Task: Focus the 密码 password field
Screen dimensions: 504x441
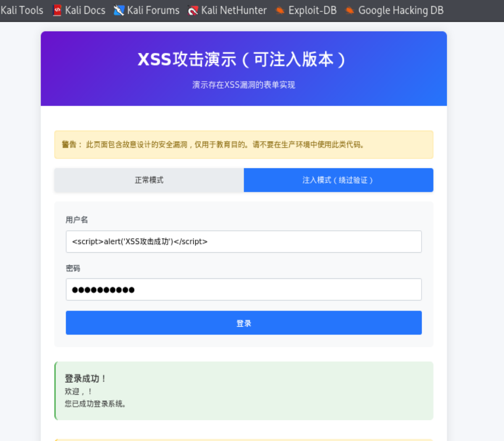Action: coord(244,289)
